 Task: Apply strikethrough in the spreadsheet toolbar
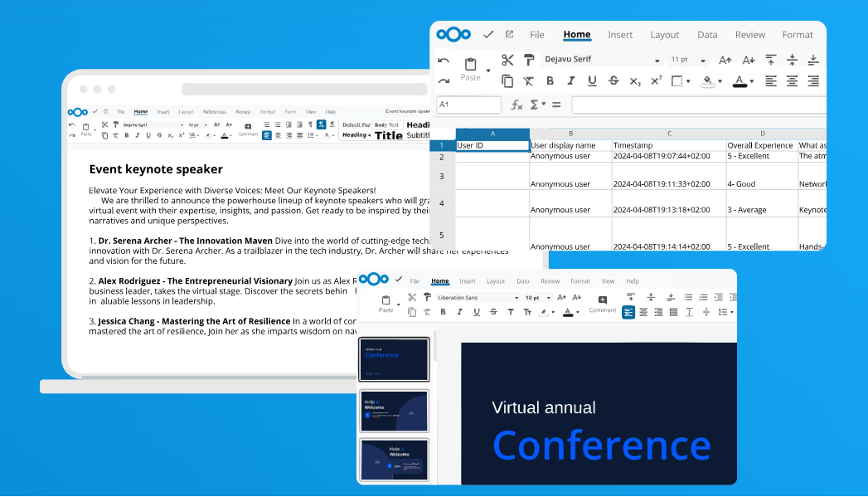[x=613, y=80]
